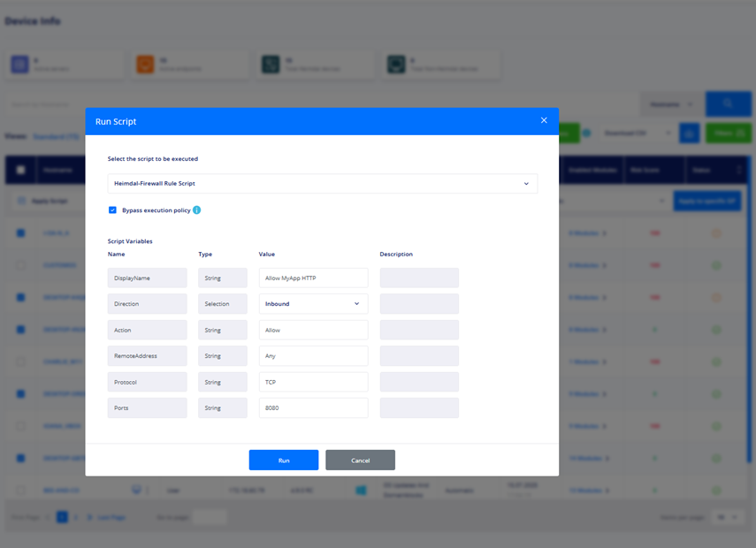
Task: Click the Action name field
Action: coord(147,331)
